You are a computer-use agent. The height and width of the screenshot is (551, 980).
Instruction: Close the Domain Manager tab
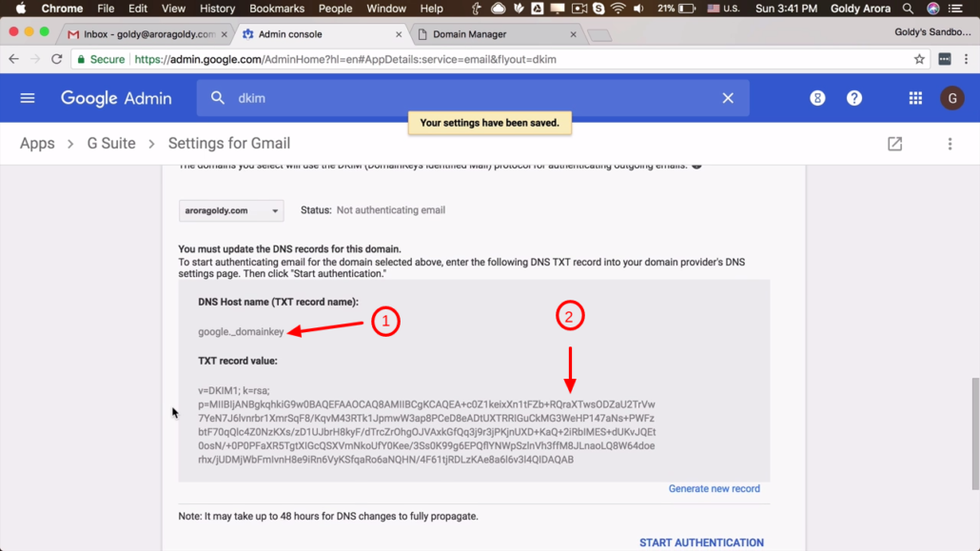[x=573, y=34]
